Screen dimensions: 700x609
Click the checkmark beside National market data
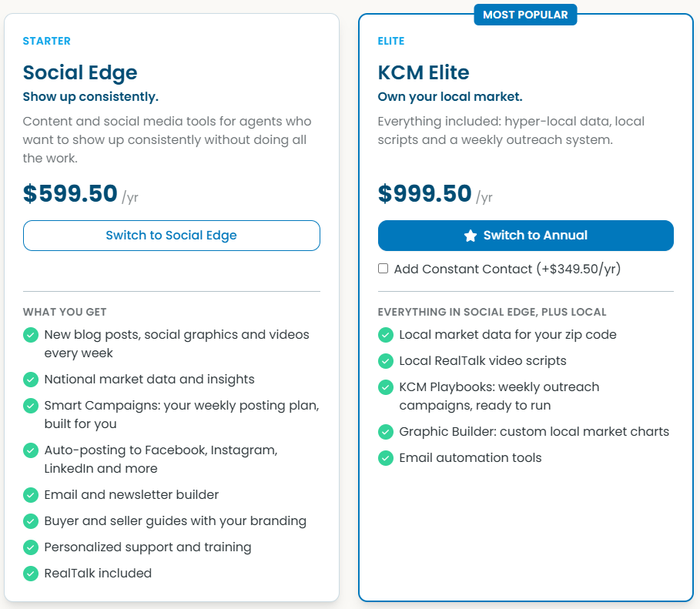point(31,380)
